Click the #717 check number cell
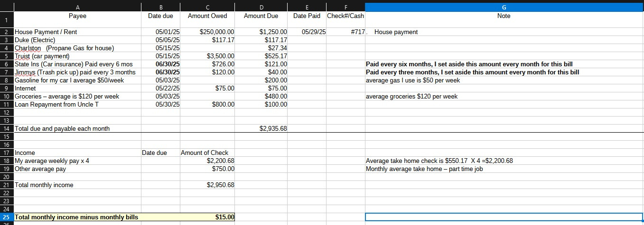 [345, 32]
